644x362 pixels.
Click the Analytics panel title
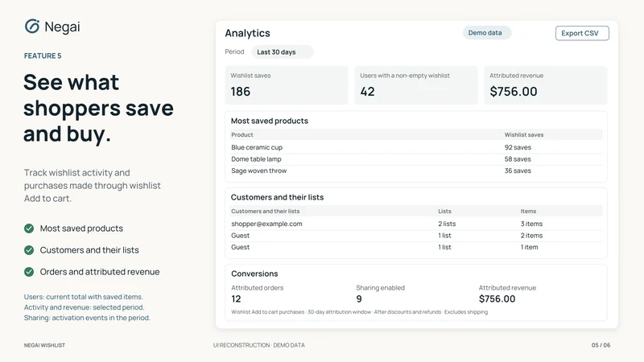(x=247, y=33)
